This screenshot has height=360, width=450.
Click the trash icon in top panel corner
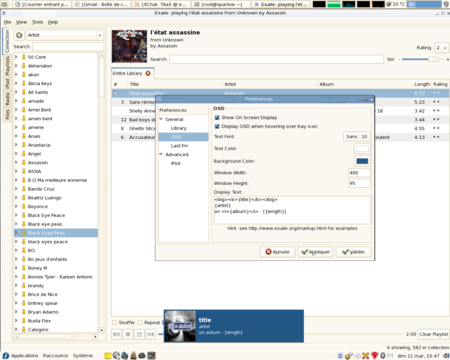tap(446, 4)
